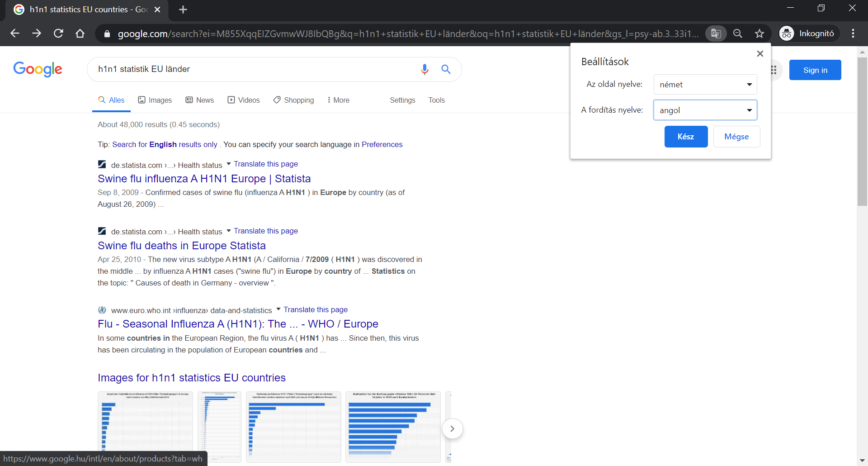
Task: View the site lock icon info
Action: 107,34
